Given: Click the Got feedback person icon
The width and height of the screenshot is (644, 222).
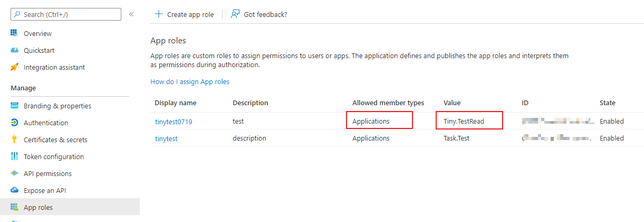Looking at the screenshot, I should (235, 14).
